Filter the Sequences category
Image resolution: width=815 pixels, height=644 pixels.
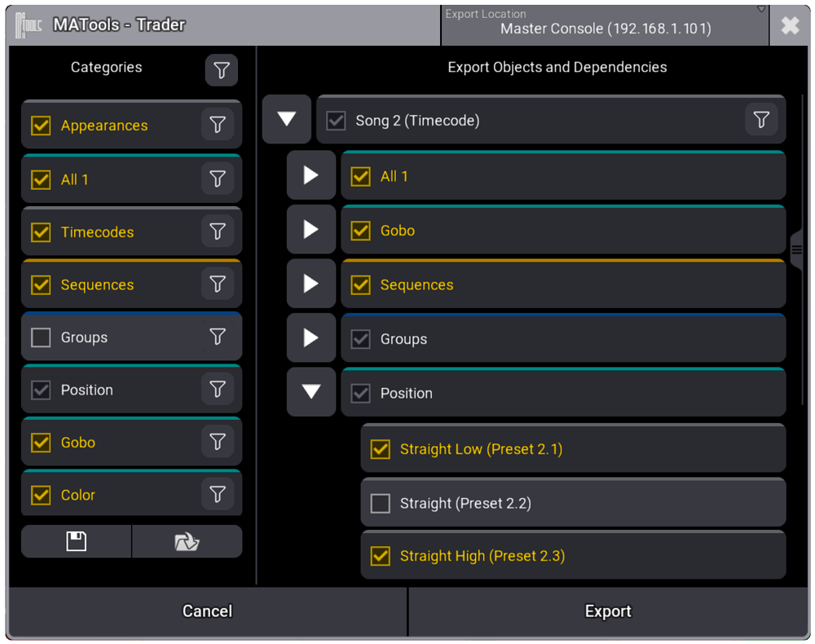tap(218, 284)
